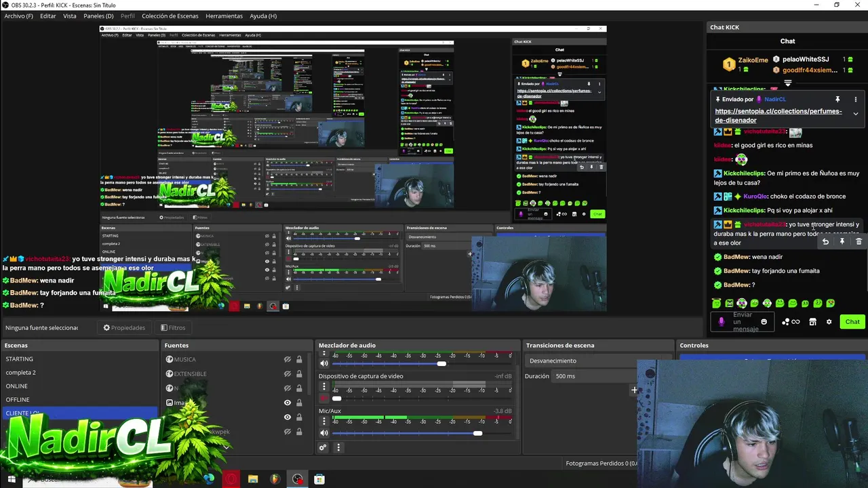Hide the image source using its eye icon
This screenshot has height=488, width=868.
point(288,403)
